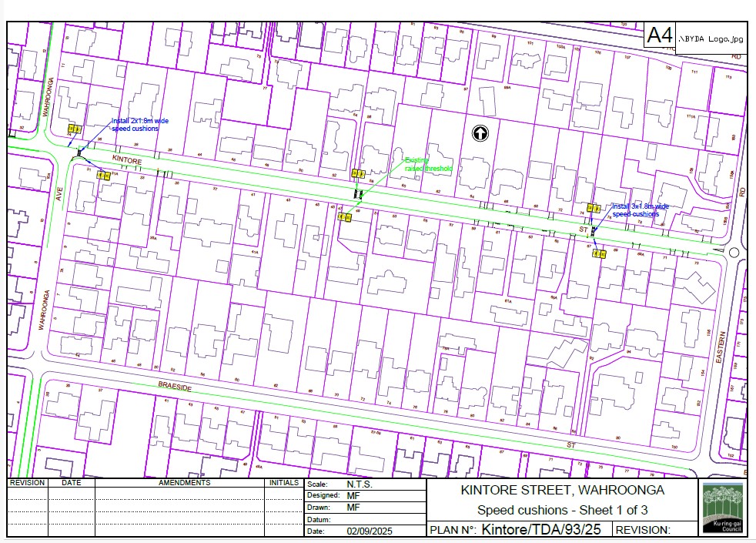Click the roundabout circle at Eastern Rd
The height and width of the screenshot is (543, 756).
pyautogui.click(x=733, y=252)
